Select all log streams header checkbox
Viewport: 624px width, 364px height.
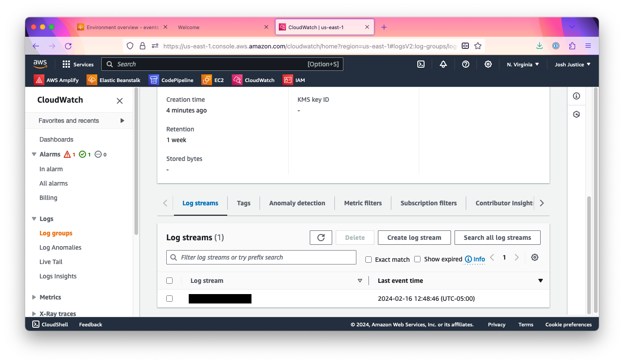(x=169, y=281)
